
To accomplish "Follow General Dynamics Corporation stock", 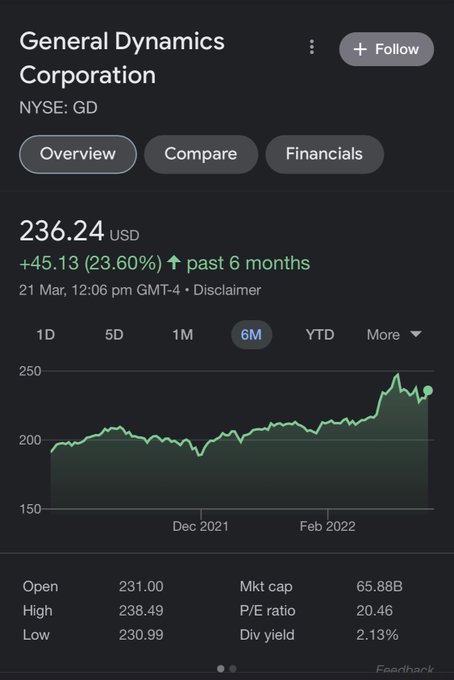I will tap(386, 49).
